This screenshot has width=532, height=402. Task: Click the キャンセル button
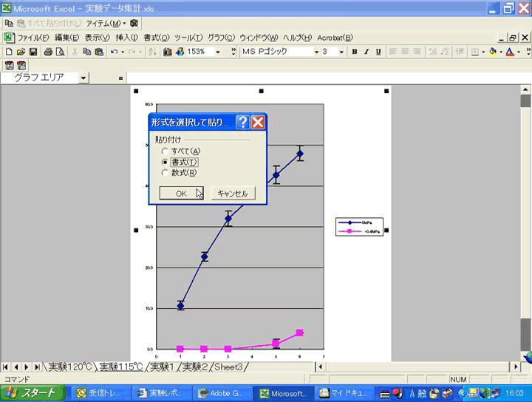point(233,193)
